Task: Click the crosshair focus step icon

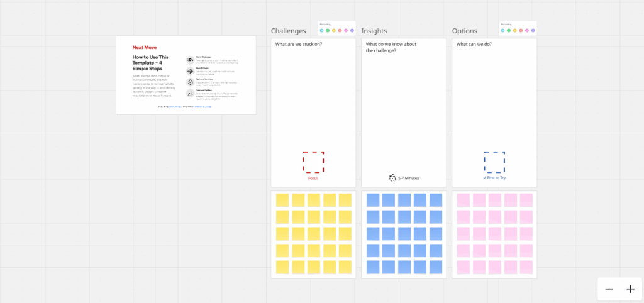Action: click(x=190, y=70)
